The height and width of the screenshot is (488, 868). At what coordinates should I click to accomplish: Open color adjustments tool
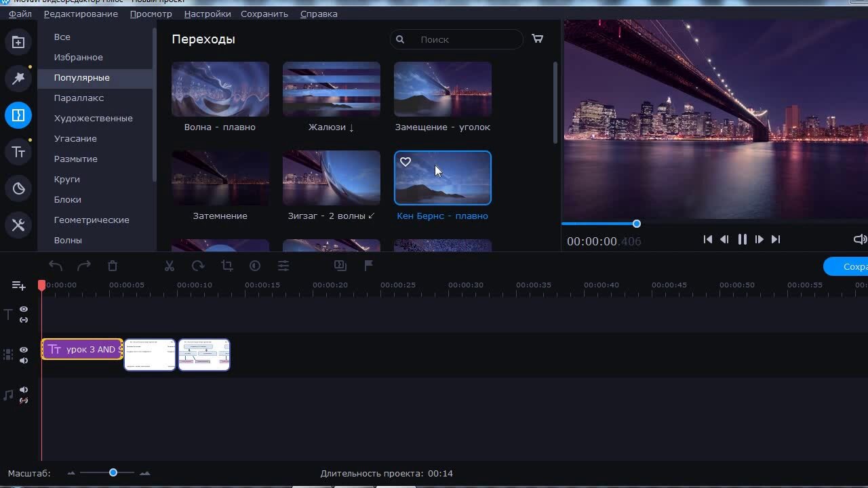(x=255, y=266)
